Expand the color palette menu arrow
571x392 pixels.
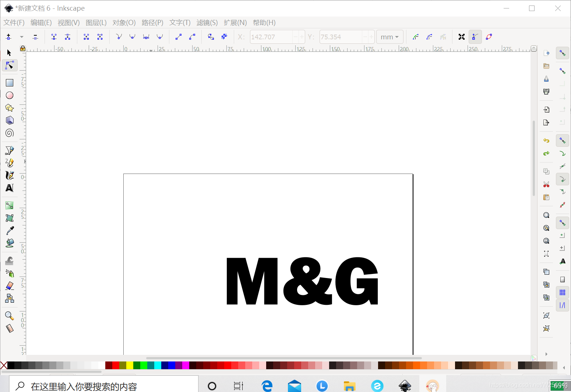[x=564, y=367]
